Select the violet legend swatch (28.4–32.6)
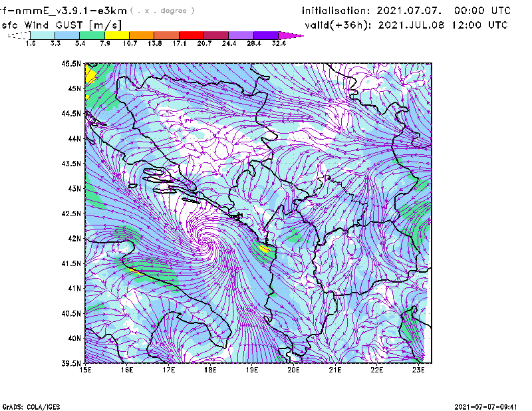The width and height of the screenshot is (532, 411). (x=266, y=35)
